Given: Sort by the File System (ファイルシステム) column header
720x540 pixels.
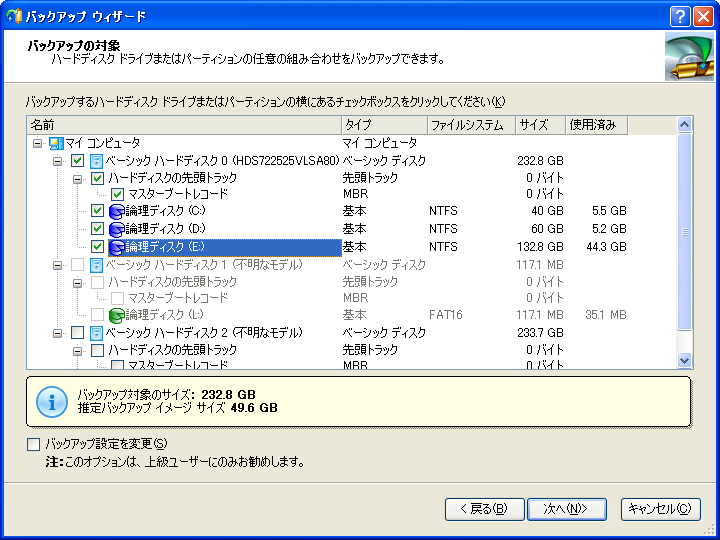Looking at the screenshot, I should click(x=472, y=125).
